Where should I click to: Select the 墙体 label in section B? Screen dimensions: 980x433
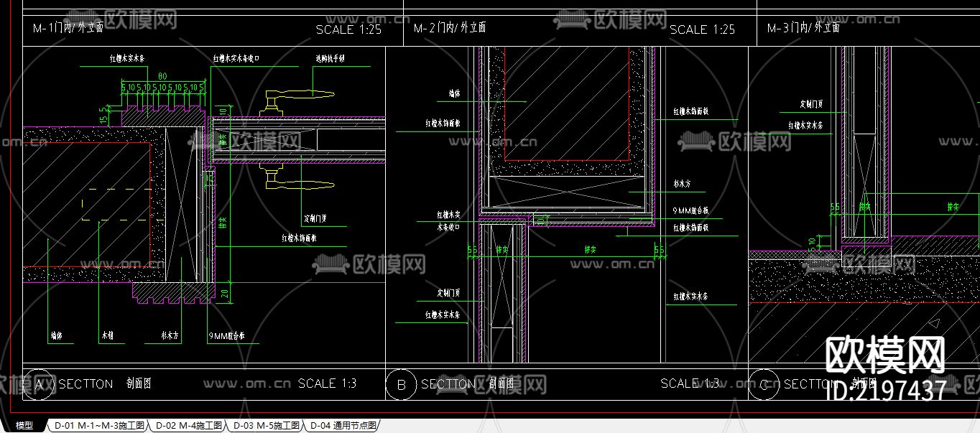(x=454, y=94)
